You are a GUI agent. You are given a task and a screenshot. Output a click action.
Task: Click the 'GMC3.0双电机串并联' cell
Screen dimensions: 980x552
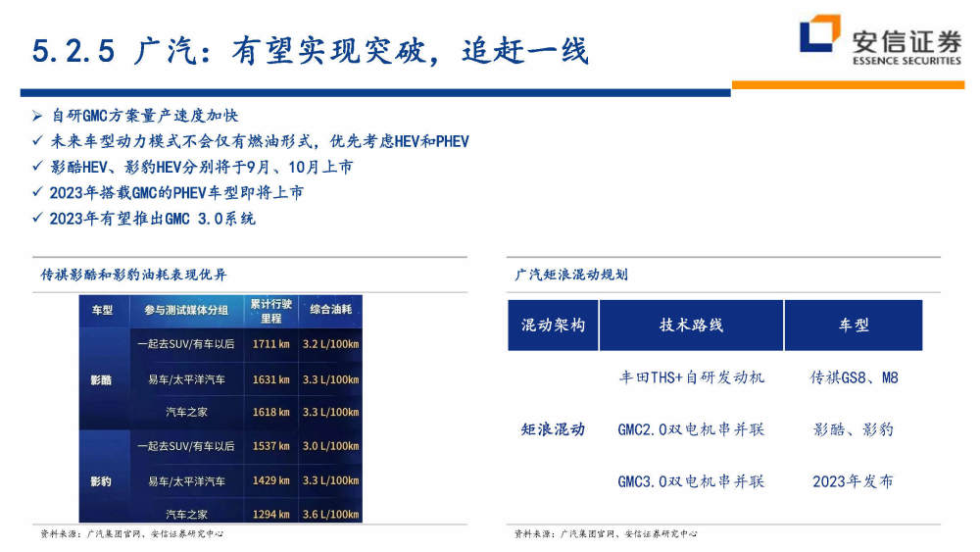pyautogui.click(x=691, y=481)
